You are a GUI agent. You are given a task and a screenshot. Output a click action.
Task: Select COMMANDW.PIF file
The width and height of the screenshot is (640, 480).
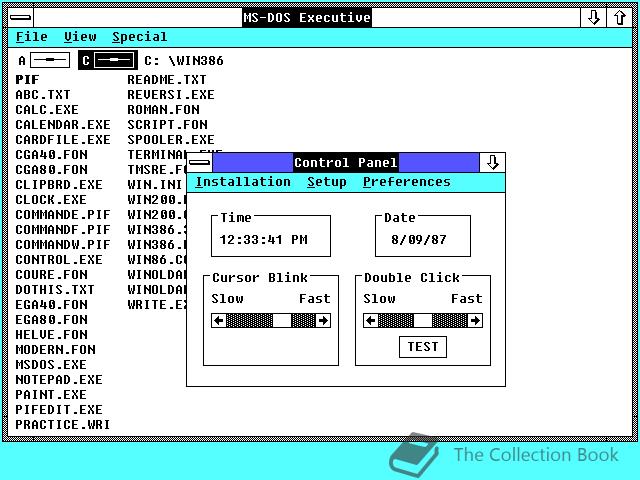point(63,244)
